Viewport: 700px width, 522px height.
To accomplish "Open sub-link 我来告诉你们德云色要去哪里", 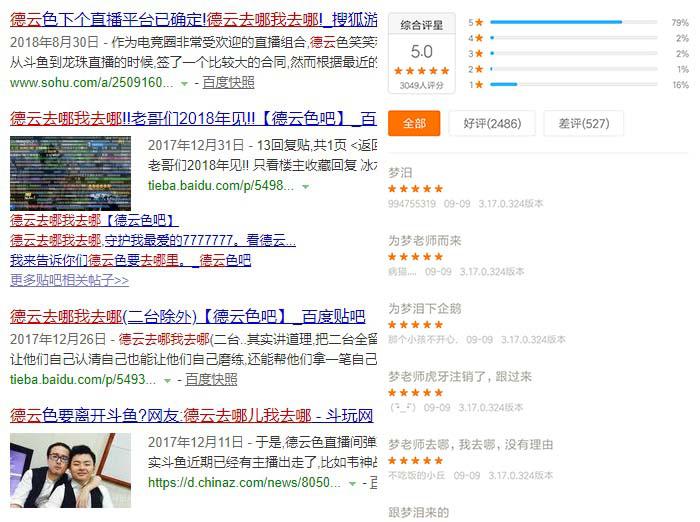I will (130, 260).
